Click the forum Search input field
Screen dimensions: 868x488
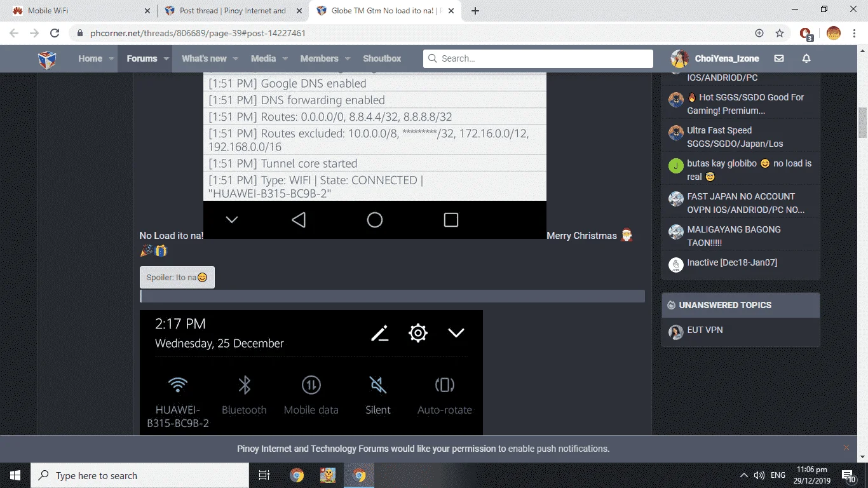[538, 58]
